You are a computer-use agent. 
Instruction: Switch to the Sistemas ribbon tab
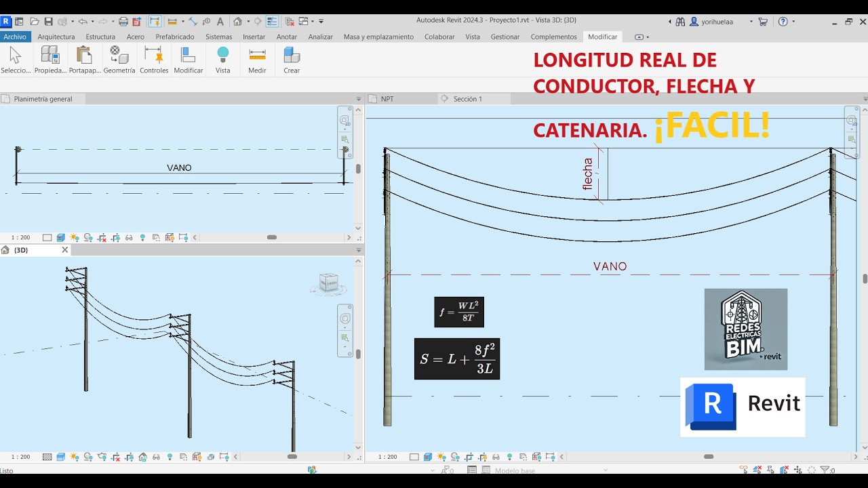(x=218, y=37)
